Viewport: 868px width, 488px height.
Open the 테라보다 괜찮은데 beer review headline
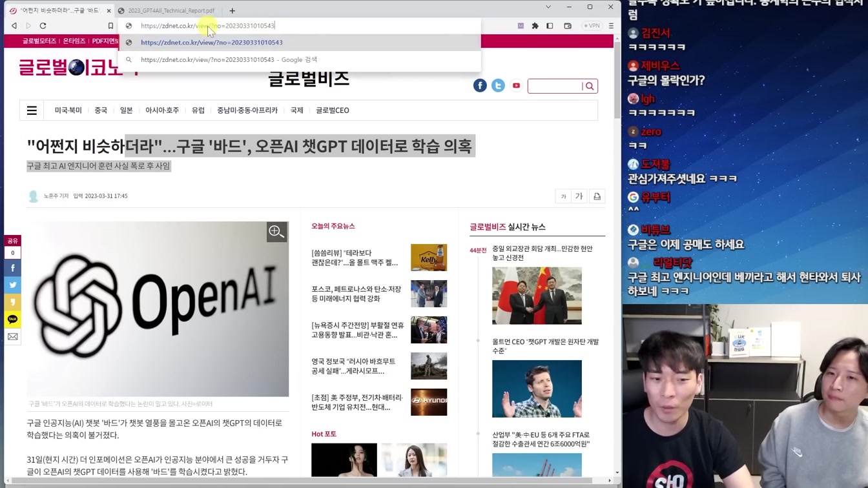pos(355,258)
